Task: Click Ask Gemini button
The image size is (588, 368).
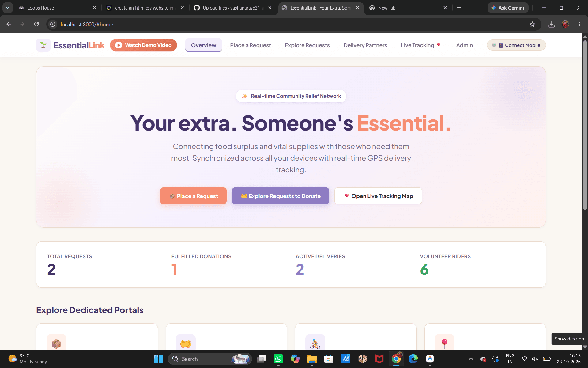Action: pos(508,8)
